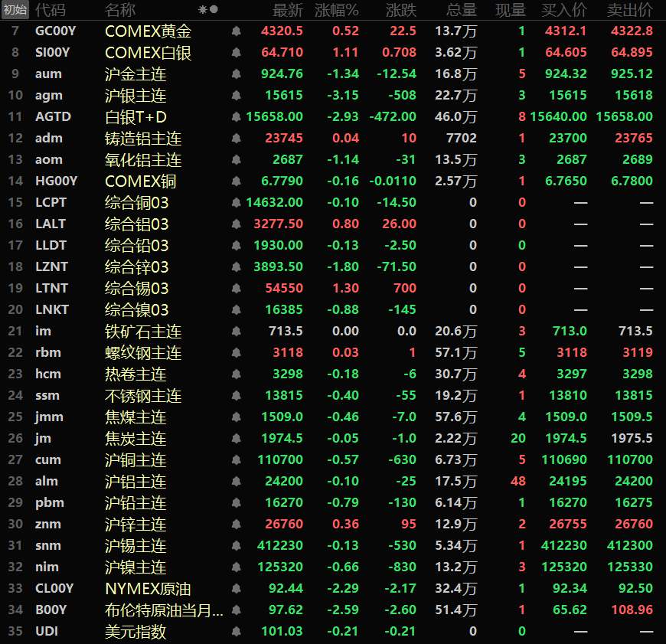The width and height of the screenshot is (666, 644).
Task: Click the star marker icon in header
Action: click(203, 9)
